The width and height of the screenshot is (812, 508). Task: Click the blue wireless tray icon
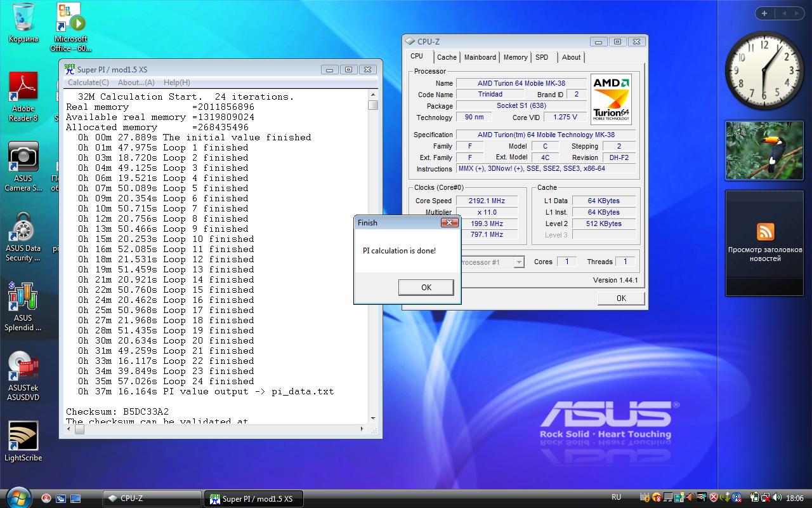click(737, 498)
